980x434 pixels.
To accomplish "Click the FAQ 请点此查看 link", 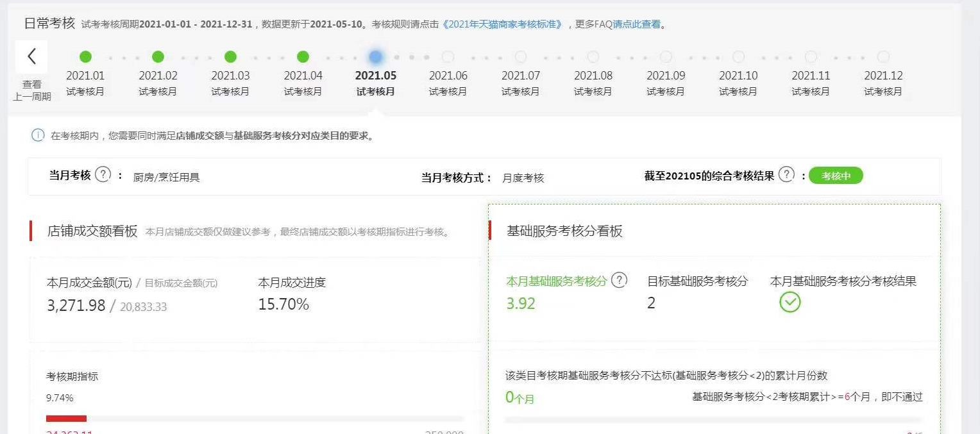I will click(x=637, y=24).
